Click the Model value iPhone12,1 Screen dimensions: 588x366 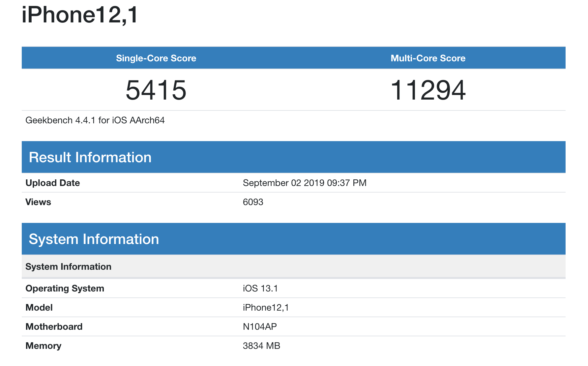[266, 308]
